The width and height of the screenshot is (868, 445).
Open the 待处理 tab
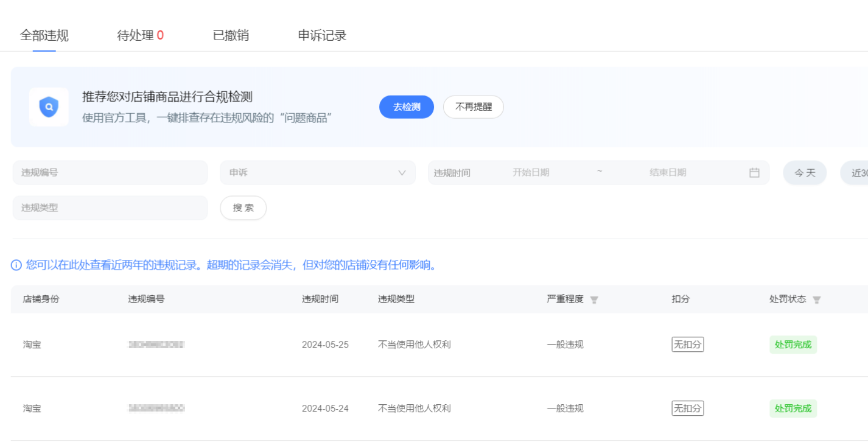[x=140, y=35]
